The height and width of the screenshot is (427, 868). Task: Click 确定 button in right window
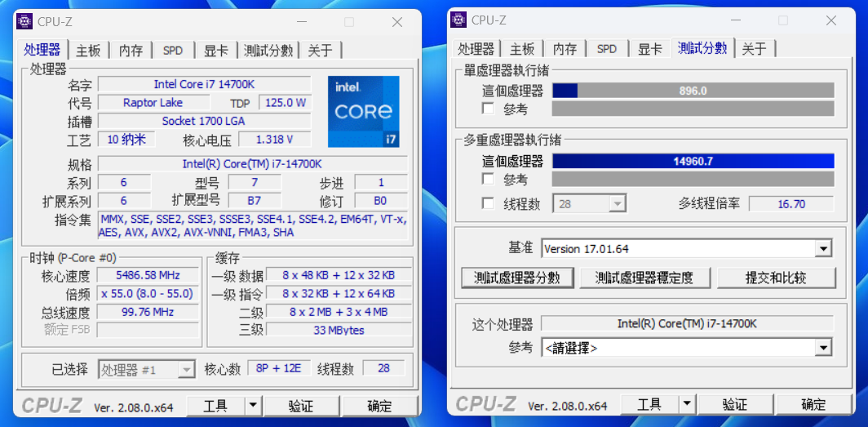pyautogui.click(x=814, y=405)
